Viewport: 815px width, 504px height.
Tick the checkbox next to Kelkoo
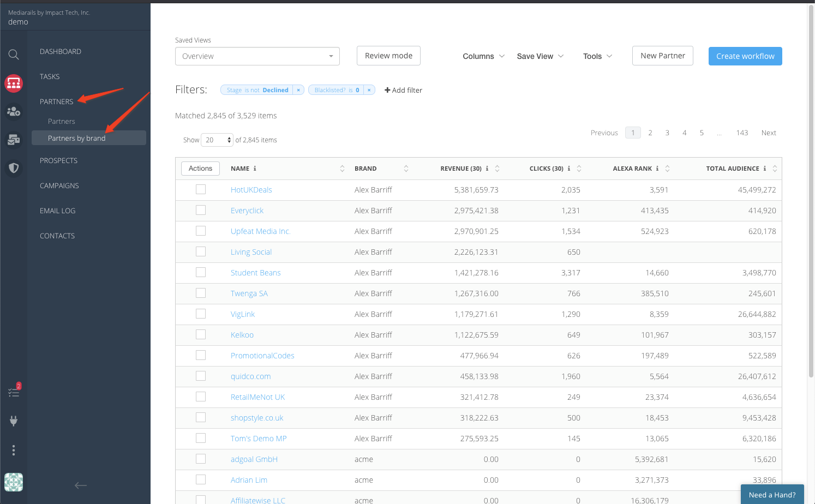point(201,334)
